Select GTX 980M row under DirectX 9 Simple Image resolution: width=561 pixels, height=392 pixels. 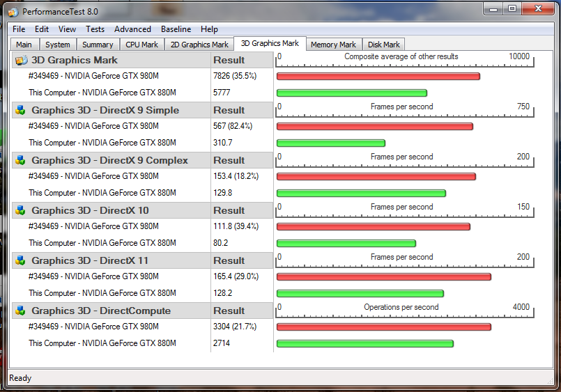tap(93, 126)
